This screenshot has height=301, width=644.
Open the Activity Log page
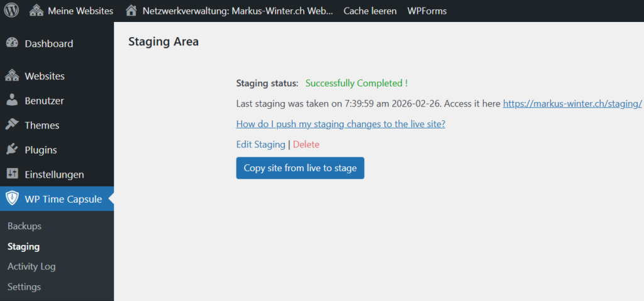click(31, 266)
